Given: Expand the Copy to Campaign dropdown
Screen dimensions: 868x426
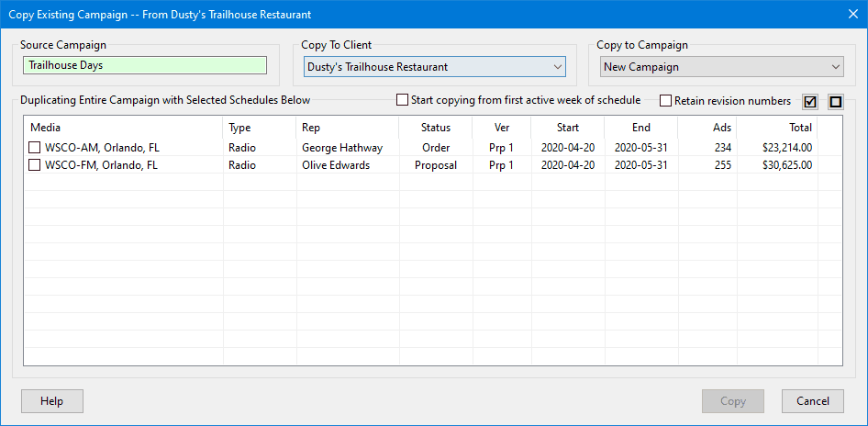Looking at the screenshot, I should 721,67.
